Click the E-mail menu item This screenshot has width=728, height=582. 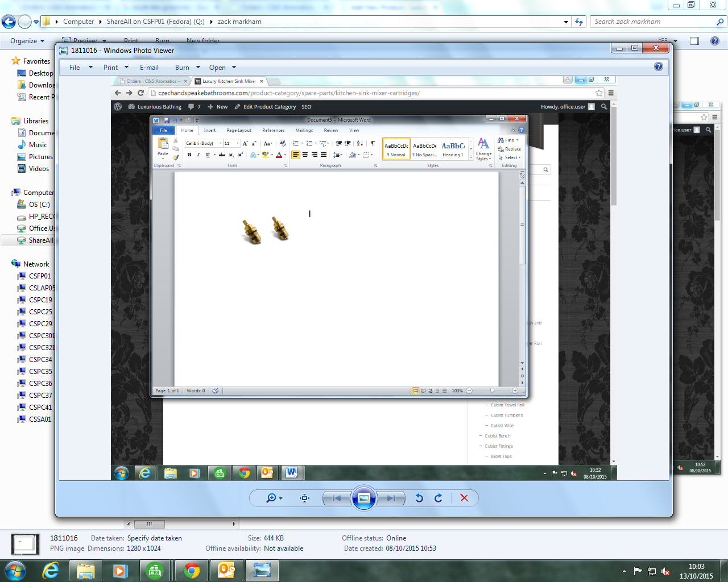click(149, 68)
